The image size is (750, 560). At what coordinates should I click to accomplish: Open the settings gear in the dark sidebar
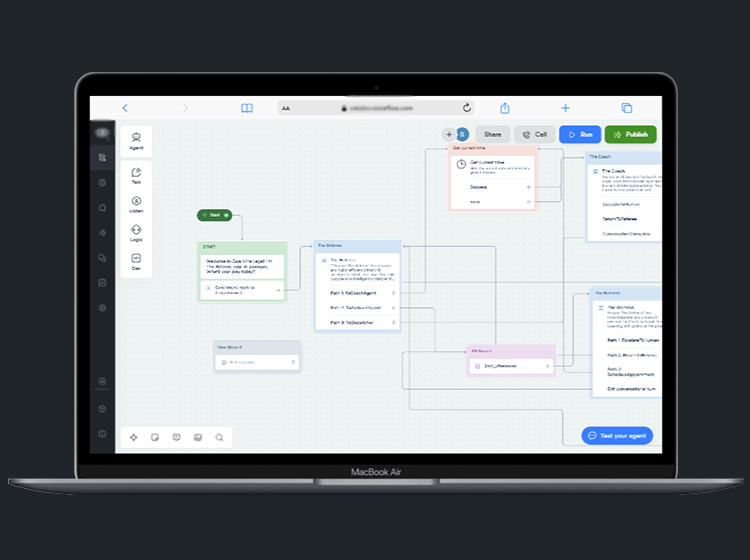pyautogui.click(x=102, y=308)
